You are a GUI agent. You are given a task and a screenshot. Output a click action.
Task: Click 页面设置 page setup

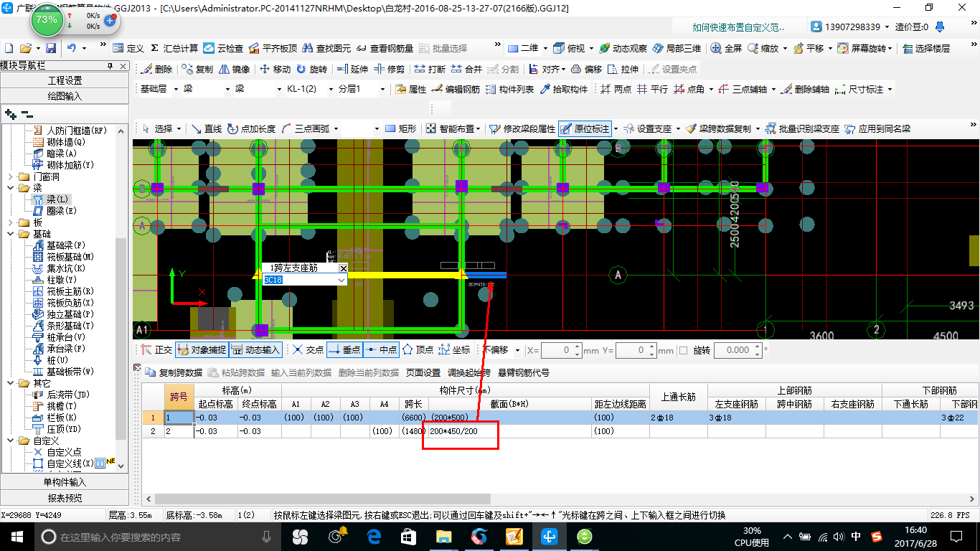click(423, 372)
